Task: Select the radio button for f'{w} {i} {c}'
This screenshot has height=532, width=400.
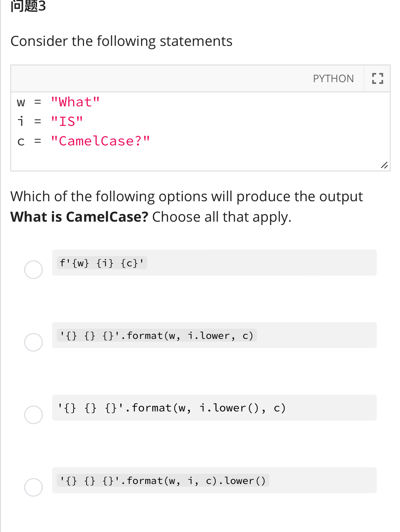Action: [33, 269]
